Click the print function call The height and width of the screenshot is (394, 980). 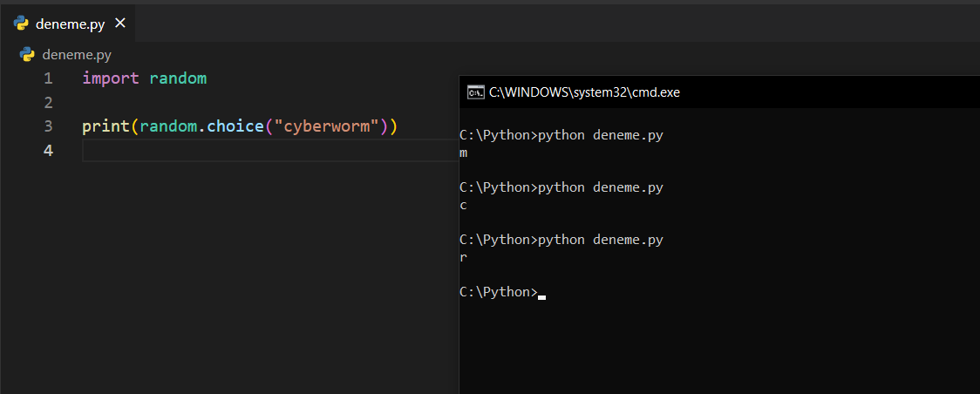coord(105,126)
